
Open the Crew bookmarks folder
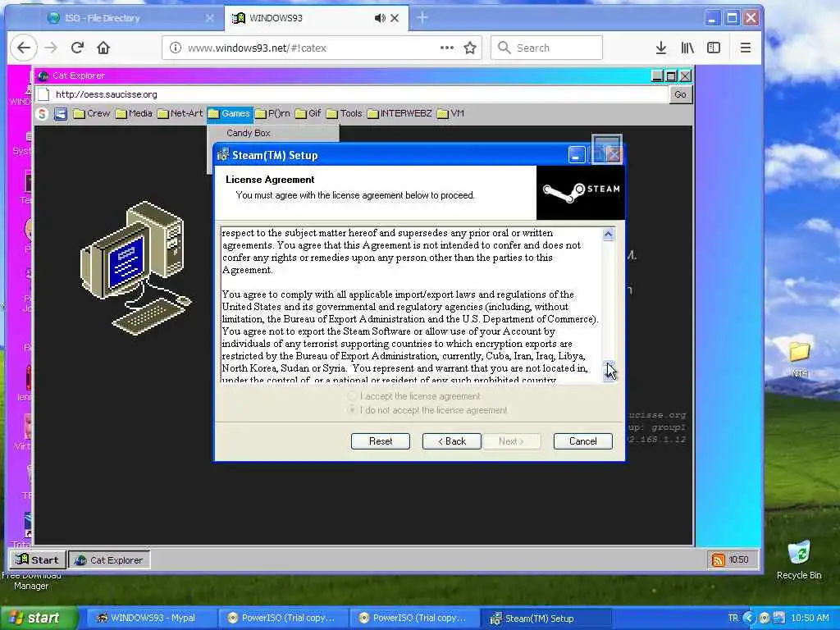(92, 113)
